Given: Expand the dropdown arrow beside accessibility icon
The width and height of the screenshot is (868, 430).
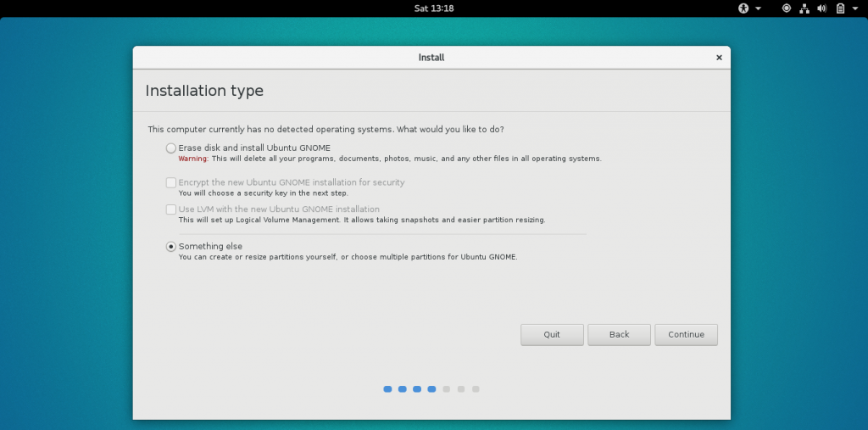Looking at the screenshot, I should coord(759,8).
